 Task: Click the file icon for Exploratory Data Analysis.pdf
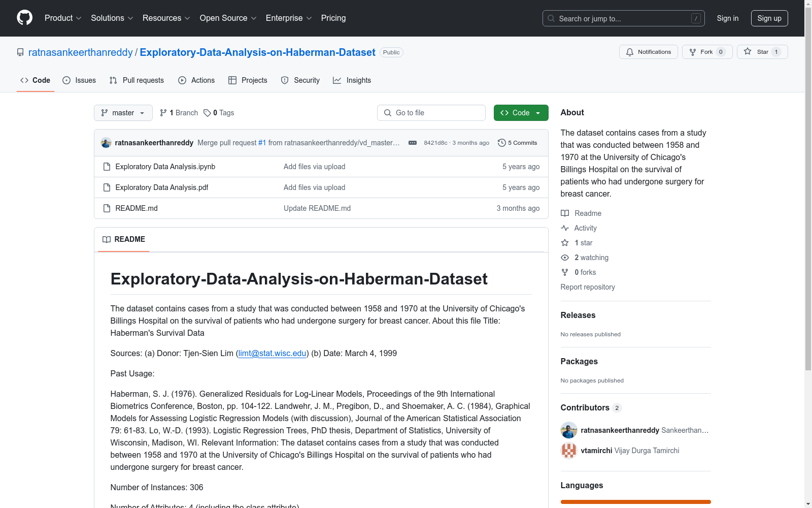107,187
